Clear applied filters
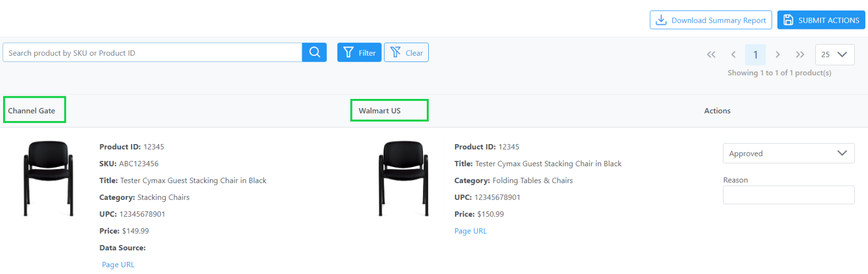Screen dimensions: 868x274 point(406,53)
